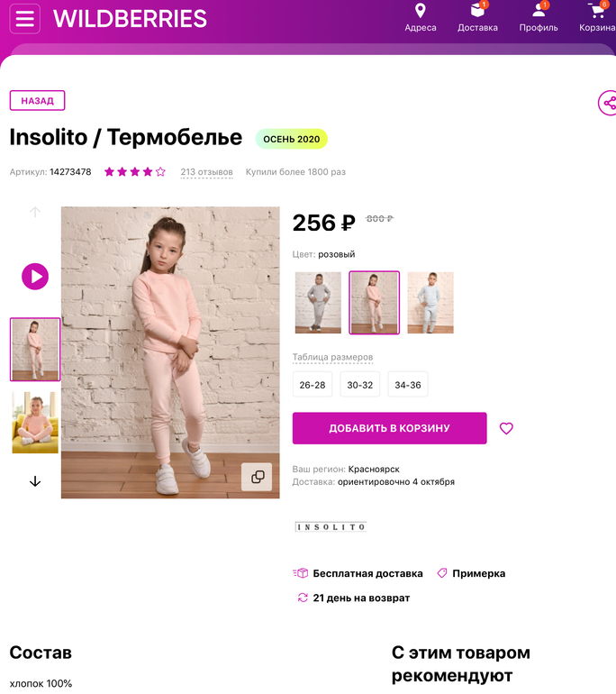Select size 26-28

click(313, 385)
